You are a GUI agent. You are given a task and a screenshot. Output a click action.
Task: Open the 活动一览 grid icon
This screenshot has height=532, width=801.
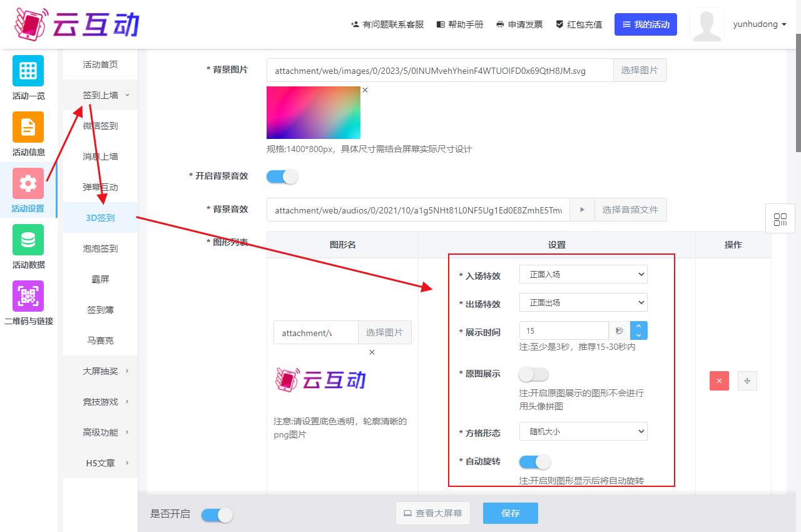28,71
